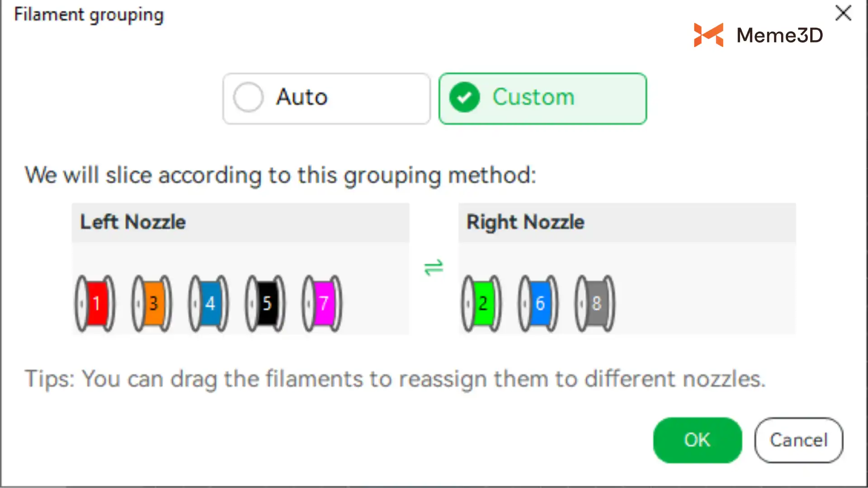Click the Left Nozzle header

point(133,222)
